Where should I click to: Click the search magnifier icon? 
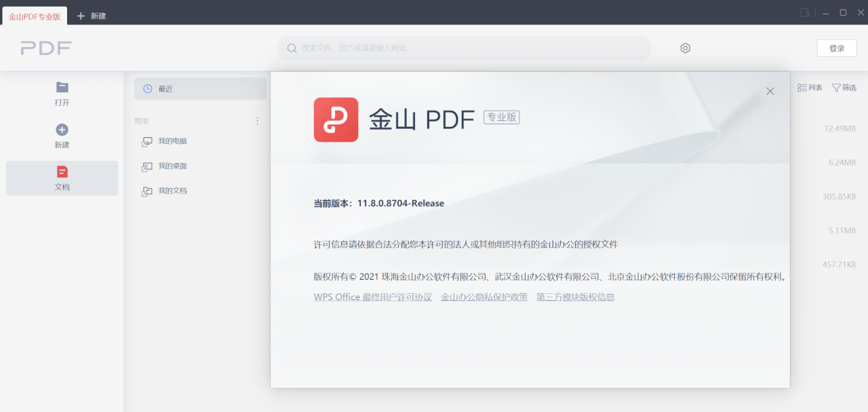(x=292, y=48)
